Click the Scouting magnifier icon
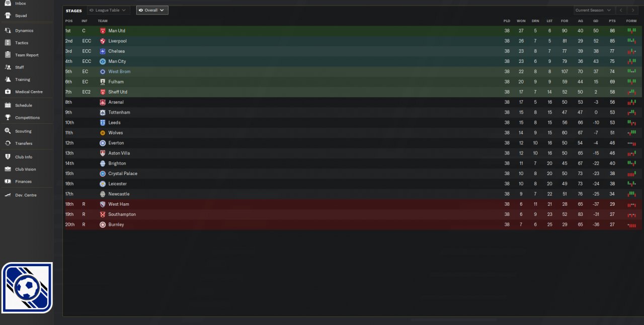Screen dimensions: 644x325 click(8, 131)
